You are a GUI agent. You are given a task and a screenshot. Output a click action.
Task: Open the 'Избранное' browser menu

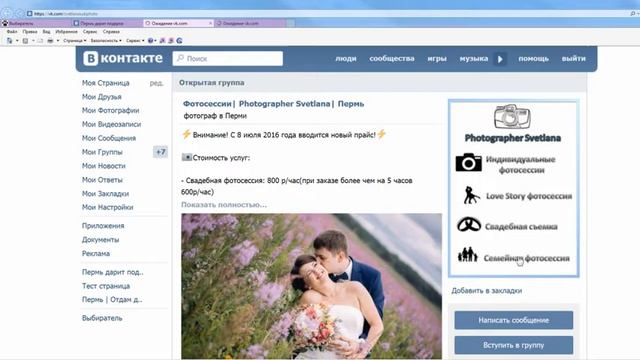pos(66,31)
